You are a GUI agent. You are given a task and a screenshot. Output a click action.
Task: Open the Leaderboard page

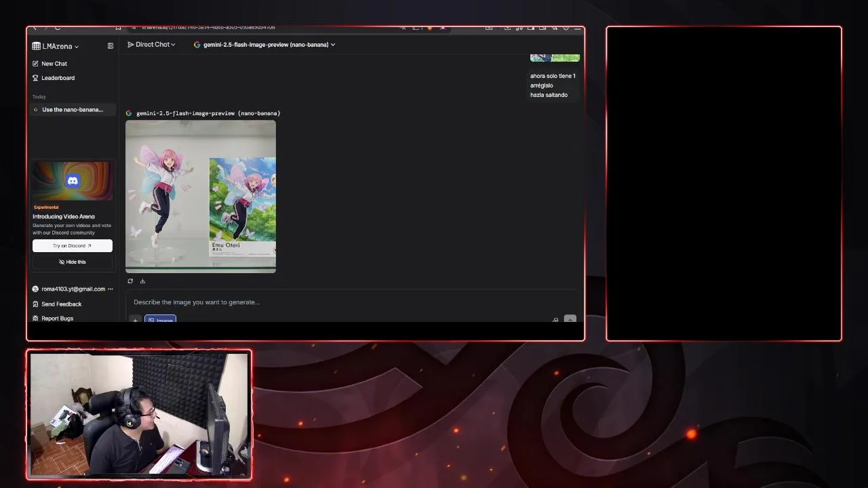pyautogui.click(x=54, y=78)
